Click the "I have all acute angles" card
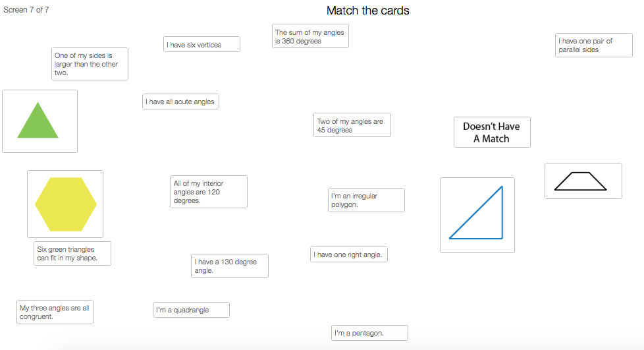This screenshot has height=350, width=644. tap(180, 102)
